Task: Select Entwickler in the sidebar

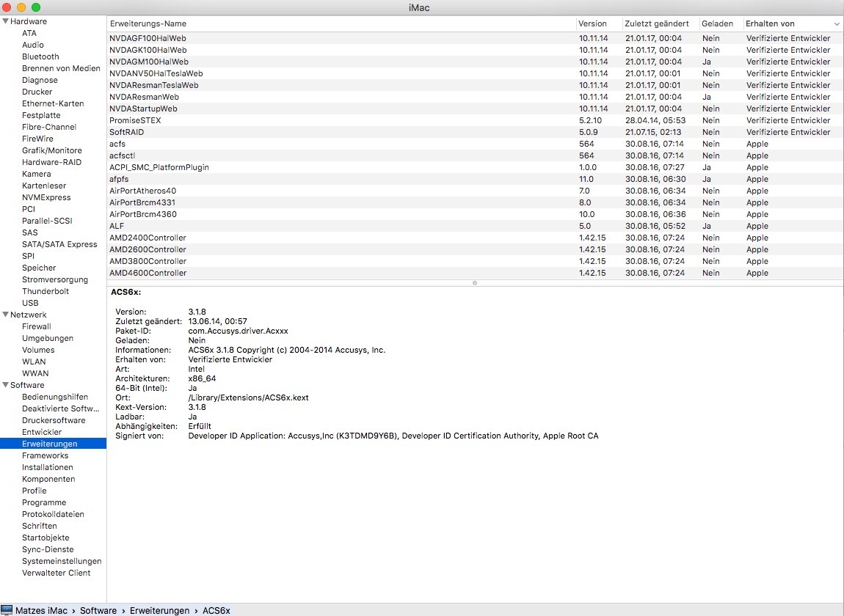Action: (42, 432)
